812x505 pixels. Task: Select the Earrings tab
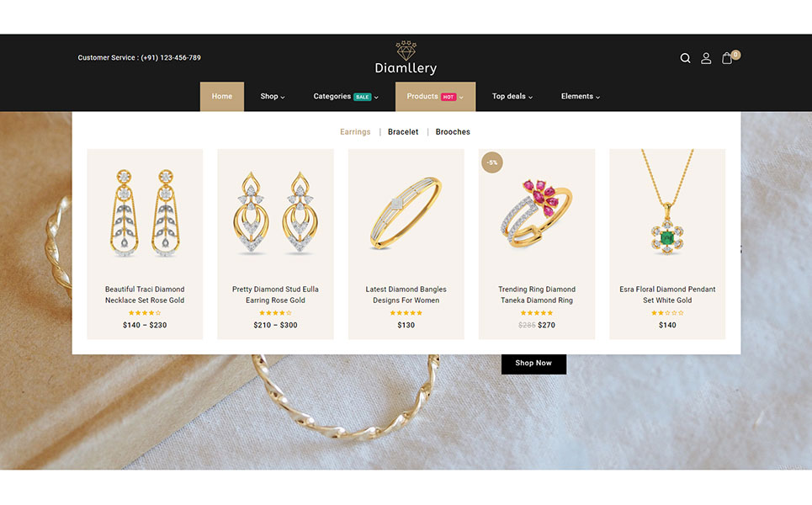[355, 132]
